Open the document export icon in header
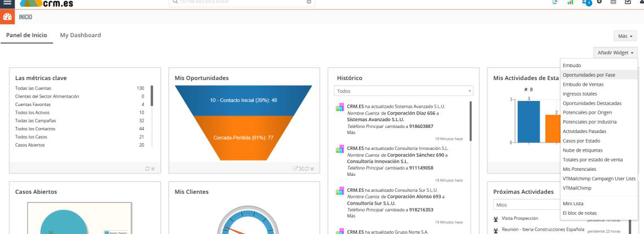 point(555,2)
